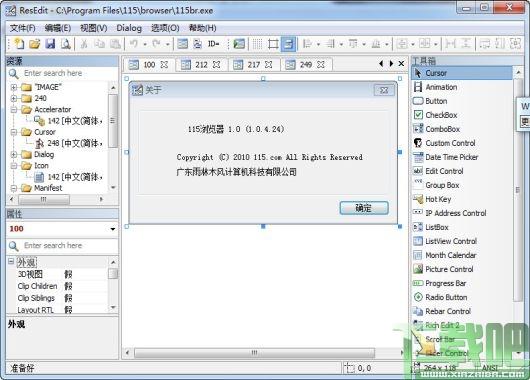530x380 pixels.
Task: Click the 3D视图 property row
Action: [62, 274]
